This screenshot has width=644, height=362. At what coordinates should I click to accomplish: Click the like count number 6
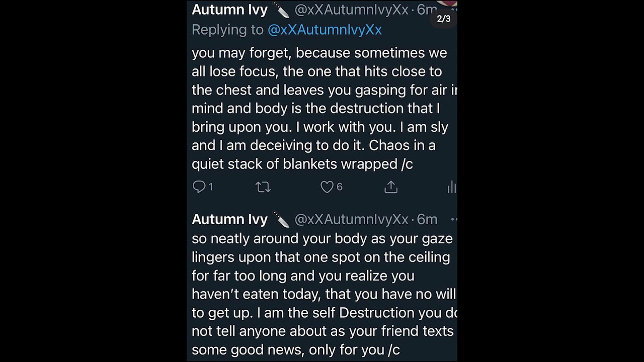[x=340, y=187]
